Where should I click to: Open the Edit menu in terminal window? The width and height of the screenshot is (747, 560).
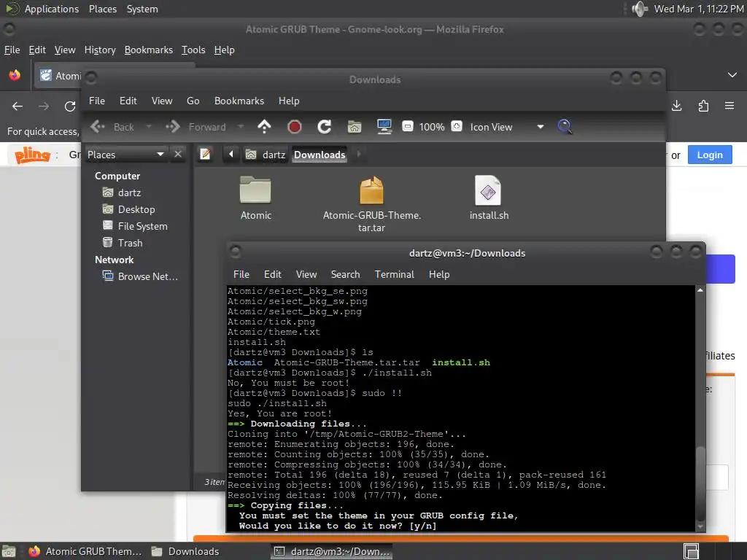pos(273,274)
